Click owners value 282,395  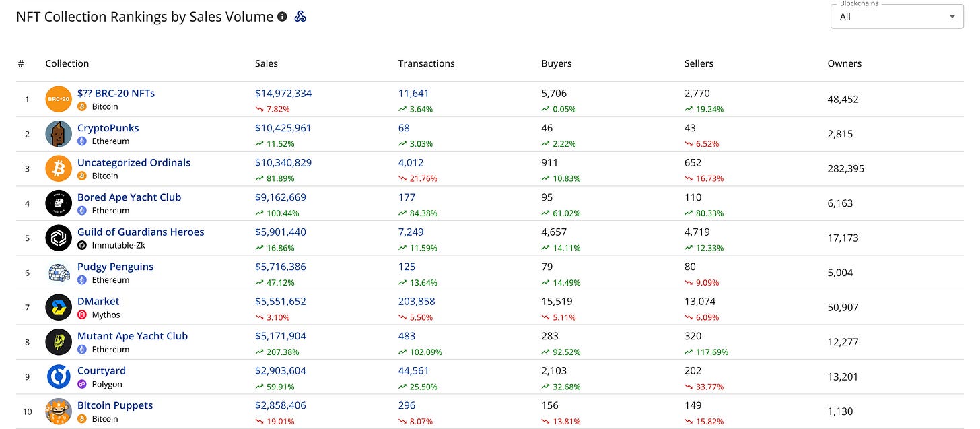point(846,168)
